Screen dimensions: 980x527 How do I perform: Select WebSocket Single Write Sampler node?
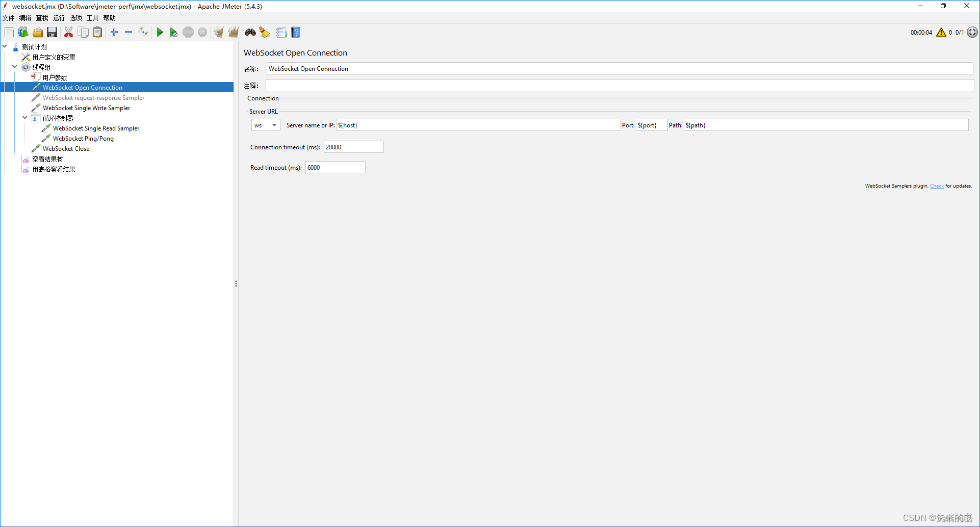tap(86, 108)
